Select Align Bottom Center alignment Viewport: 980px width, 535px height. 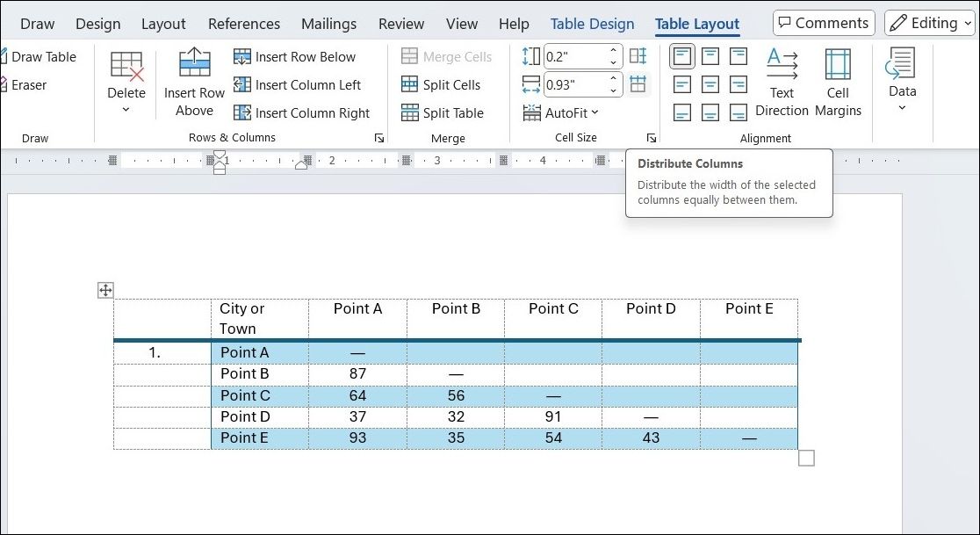(x=710, y=112)
